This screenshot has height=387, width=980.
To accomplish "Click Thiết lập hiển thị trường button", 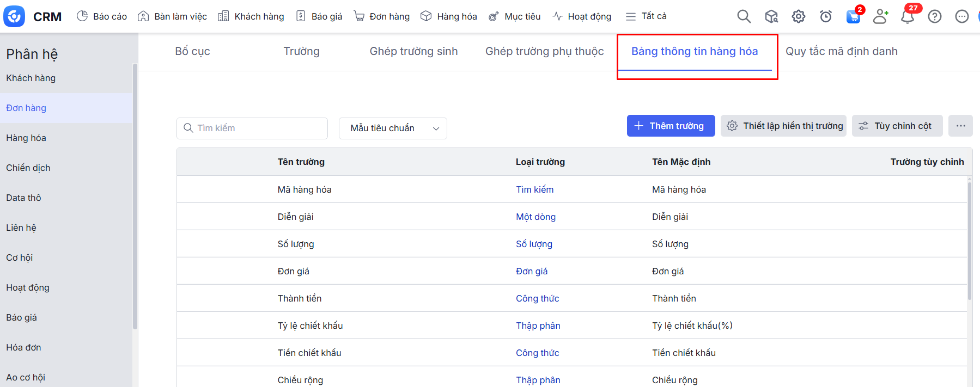I will point(783,126).
